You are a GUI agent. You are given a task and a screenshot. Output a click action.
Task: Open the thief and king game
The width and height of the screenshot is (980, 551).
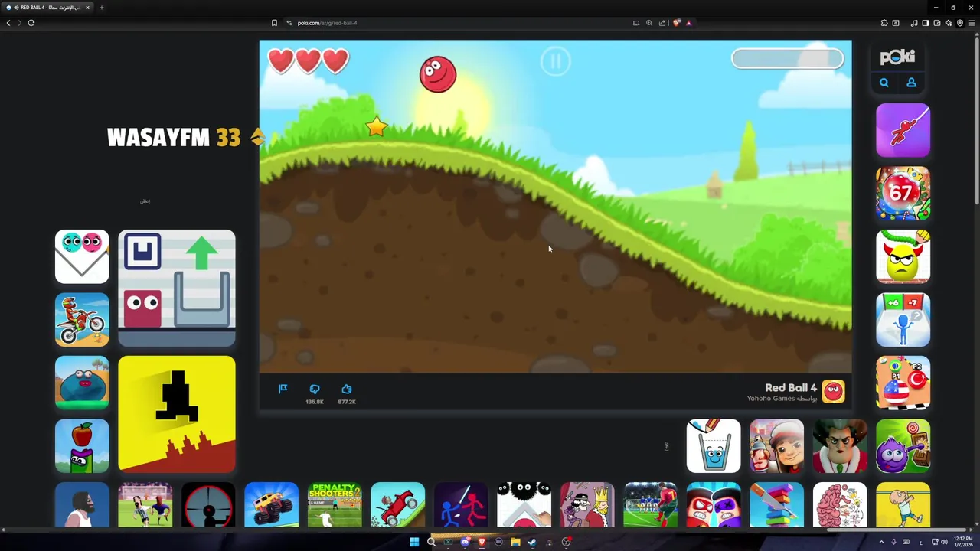(587, 505)
